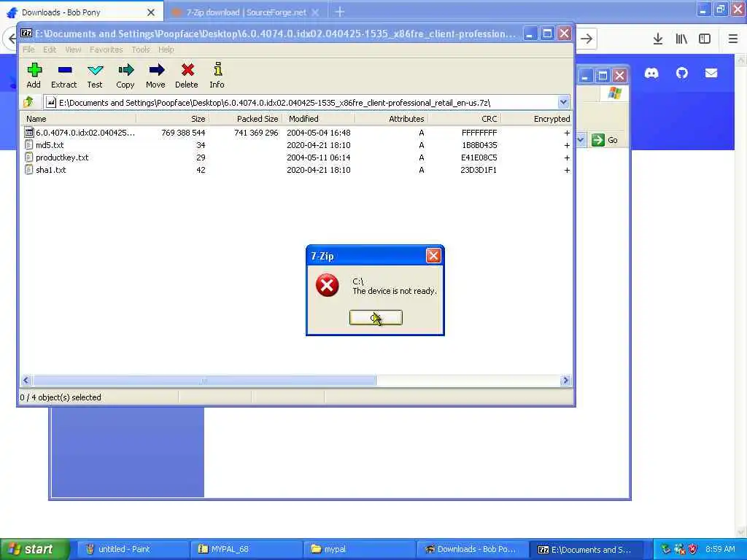
Task: Toggle the browser sidebar icon
Action: [x=705, y=39]
